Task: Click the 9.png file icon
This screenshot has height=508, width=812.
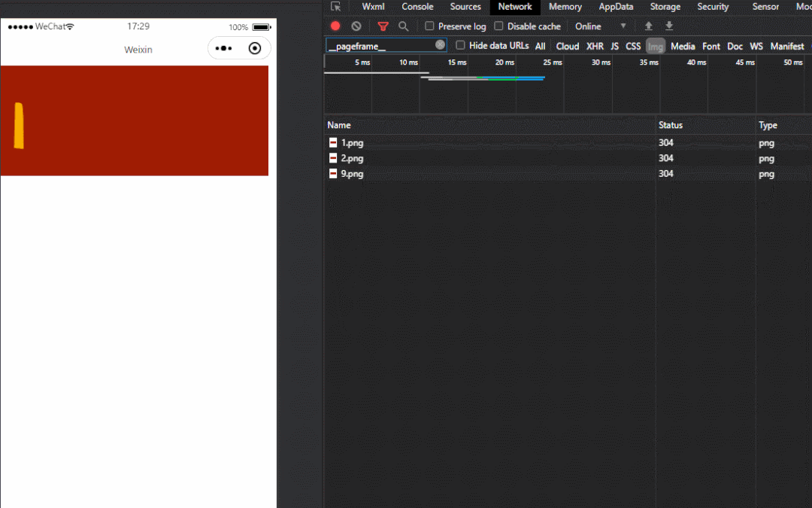Action: pos(333,174)
